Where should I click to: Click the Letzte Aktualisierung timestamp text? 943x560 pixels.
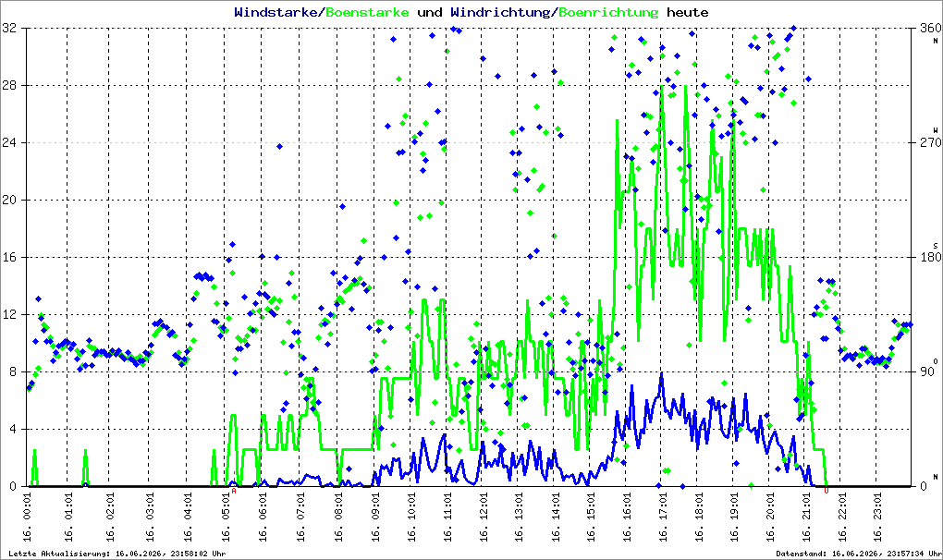(117, 554)
